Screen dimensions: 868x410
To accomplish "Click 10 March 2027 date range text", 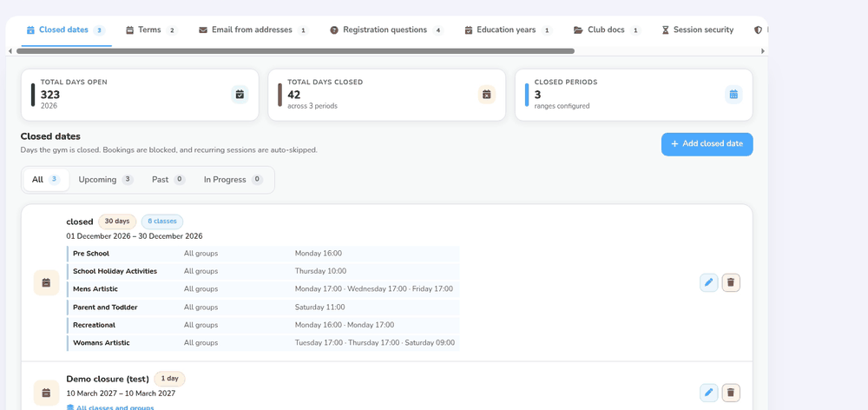I will point(121,393).
